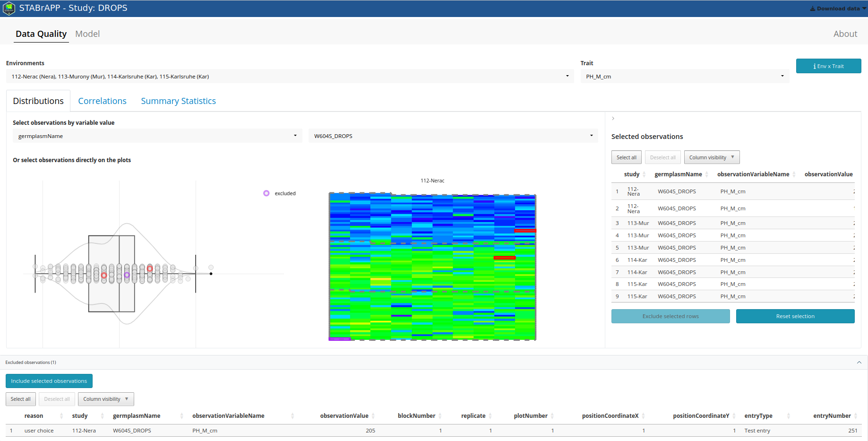This screenshot has width=868, height=441.
Task: Sort selected observations by study column
Action: click(635, 174)
